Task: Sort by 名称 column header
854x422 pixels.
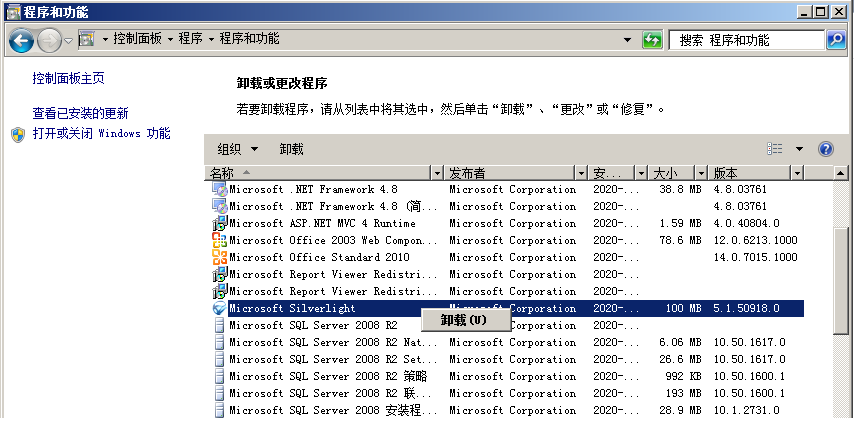Action: 318,173
